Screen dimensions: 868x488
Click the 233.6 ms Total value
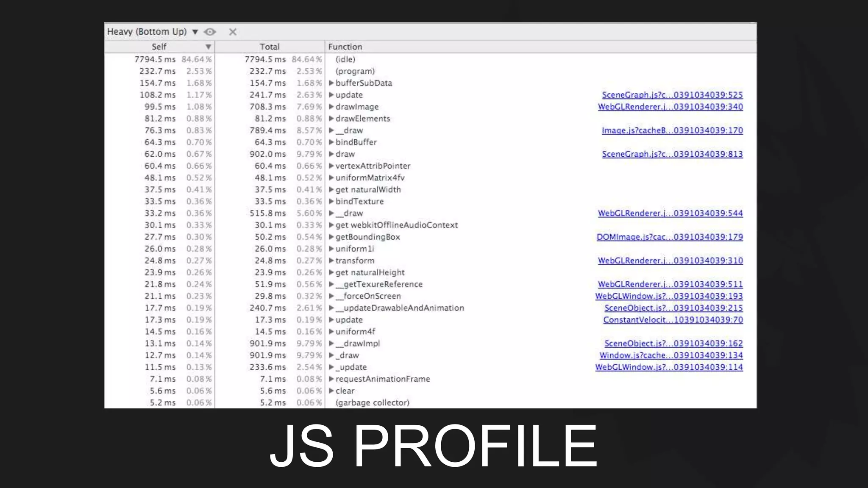(x=267, y=367)
